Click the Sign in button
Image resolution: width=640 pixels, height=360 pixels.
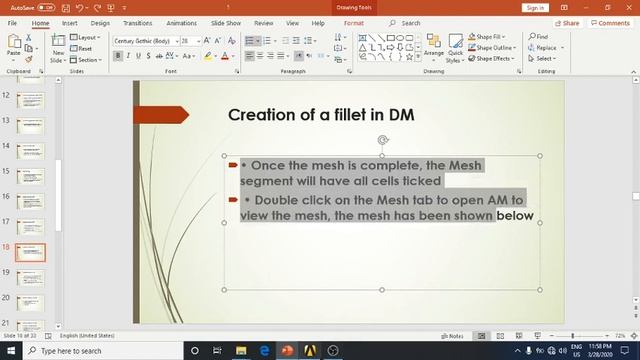point(535,8)
